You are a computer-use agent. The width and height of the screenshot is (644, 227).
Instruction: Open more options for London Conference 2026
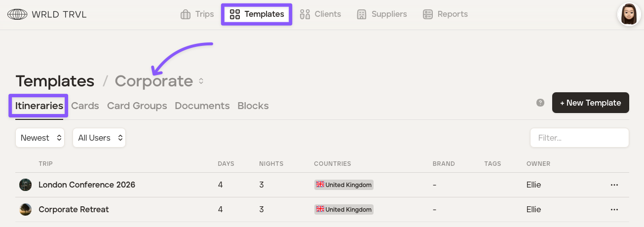(614, 185)
